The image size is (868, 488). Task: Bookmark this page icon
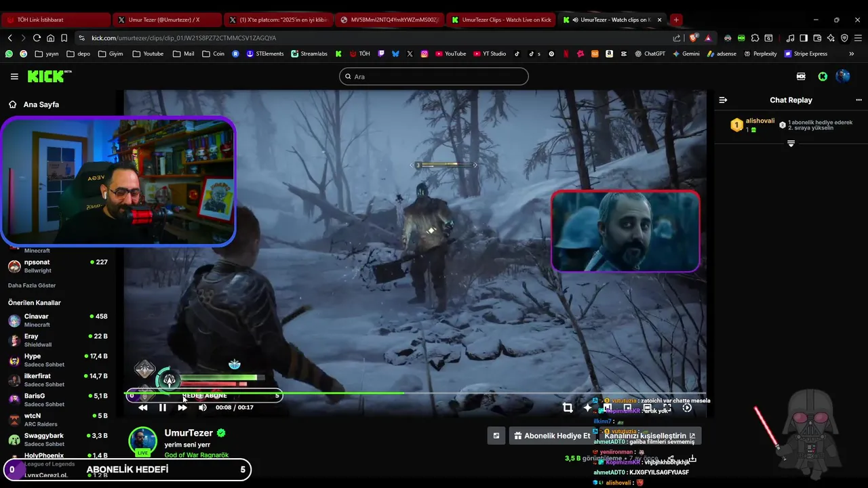[x=64, y=38]
